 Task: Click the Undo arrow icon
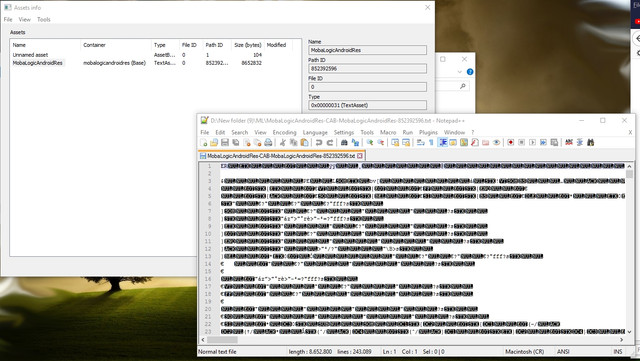point(319,143)
